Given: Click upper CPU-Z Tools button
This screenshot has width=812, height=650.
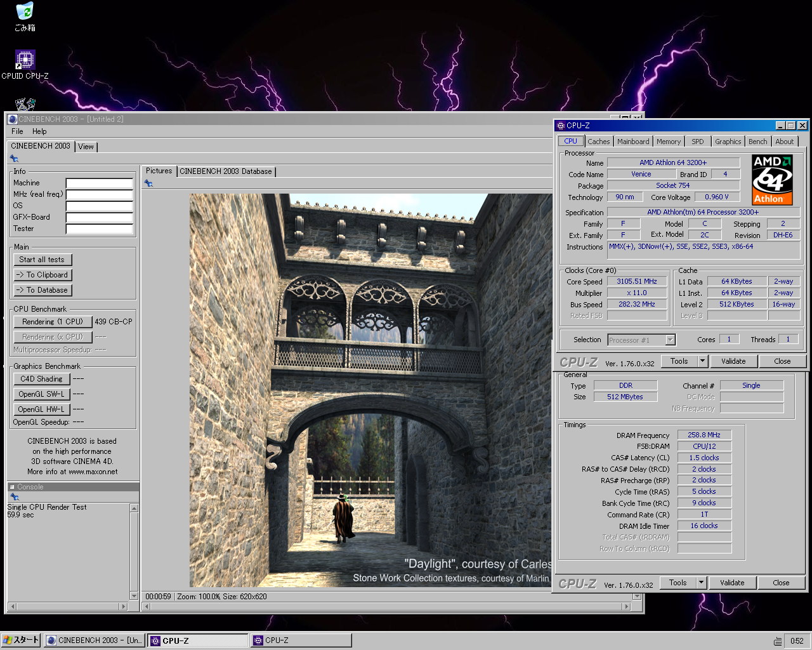Looking at the screenshot, I should [x=679, y=361].
